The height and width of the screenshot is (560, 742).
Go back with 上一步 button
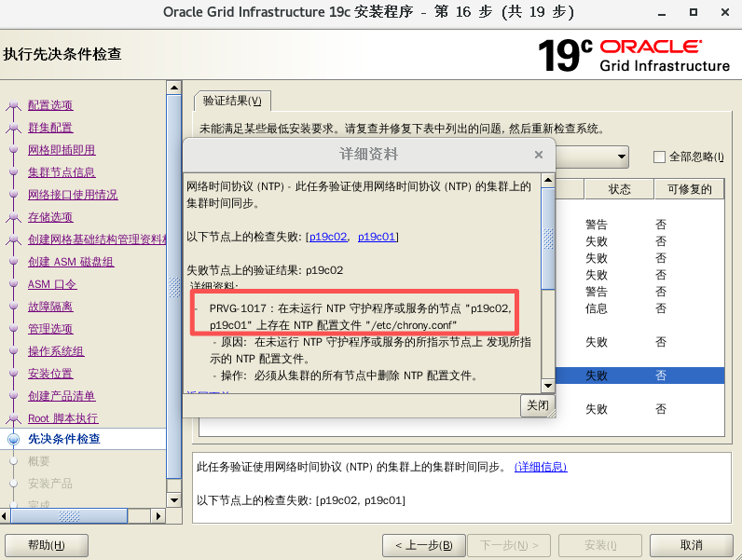tap(424, 545)
